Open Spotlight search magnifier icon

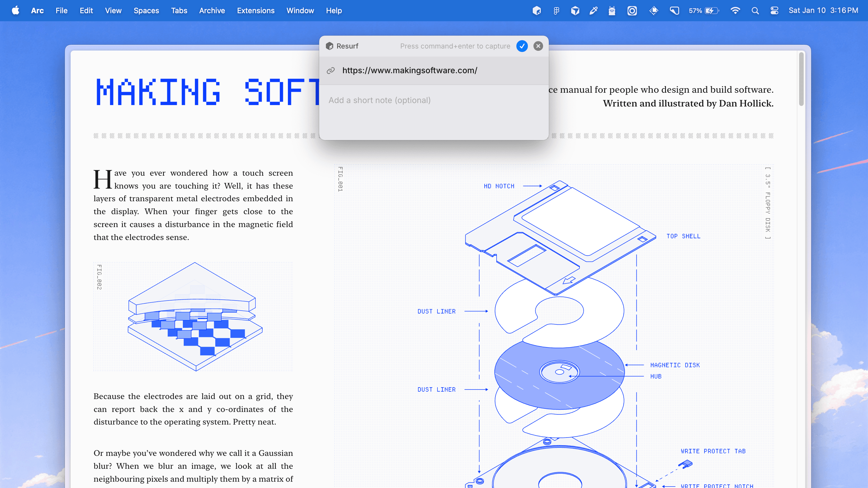[x=755, y=11]
